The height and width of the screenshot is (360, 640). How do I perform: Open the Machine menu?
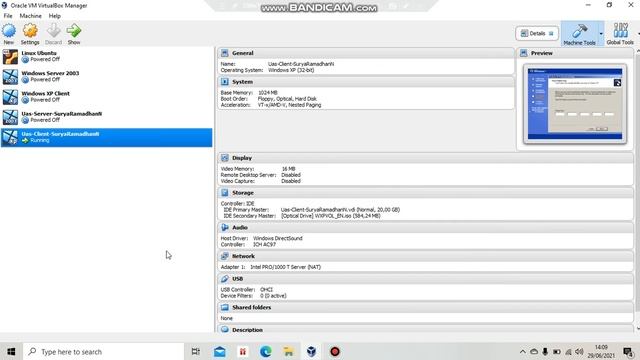click(31, 16)
